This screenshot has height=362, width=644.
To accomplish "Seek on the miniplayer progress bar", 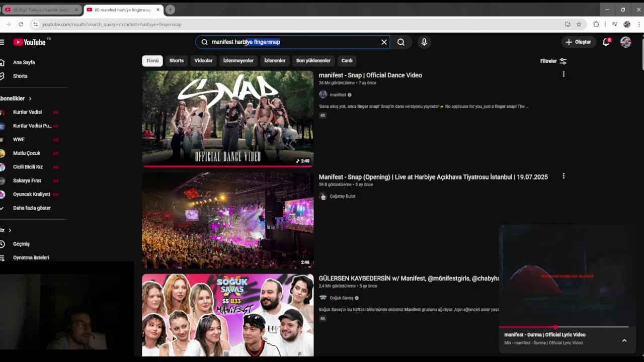I will pos(563,327).
